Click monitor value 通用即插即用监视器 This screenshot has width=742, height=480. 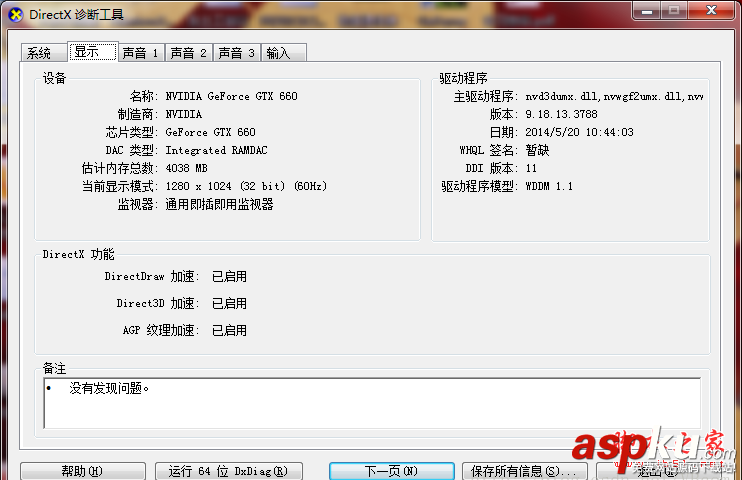pos(220,204)
